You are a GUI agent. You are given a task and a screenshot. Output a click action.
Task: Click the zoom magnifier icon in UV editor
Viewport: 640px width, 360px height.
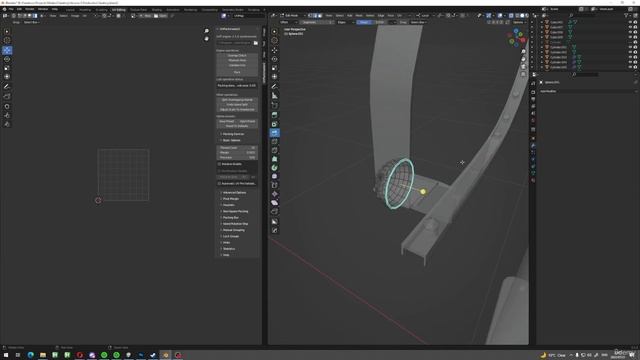(x=207, y=31)
